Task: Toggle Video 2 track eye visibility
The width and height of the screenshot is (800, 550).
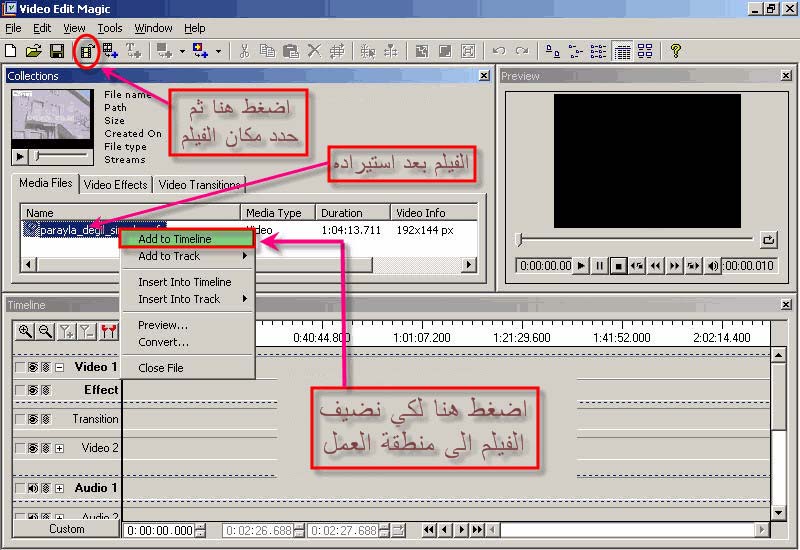Action: (33, 448)
